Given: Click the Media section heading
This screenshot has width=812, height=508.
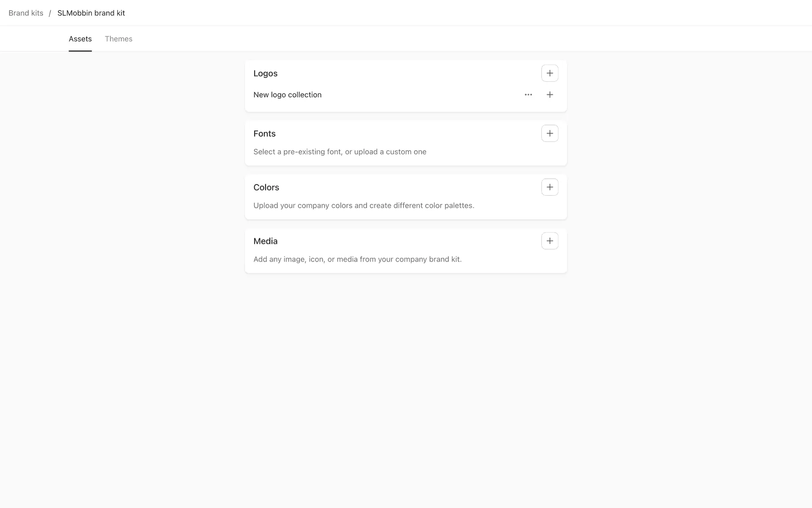Looking at the screenshot, I should pos(265,241).
